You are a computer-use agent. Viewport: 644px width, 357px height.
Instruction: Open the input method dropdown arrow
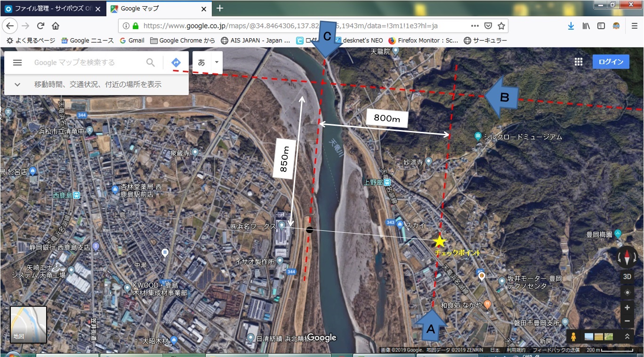pyautogui.click(x=217, y=62)
